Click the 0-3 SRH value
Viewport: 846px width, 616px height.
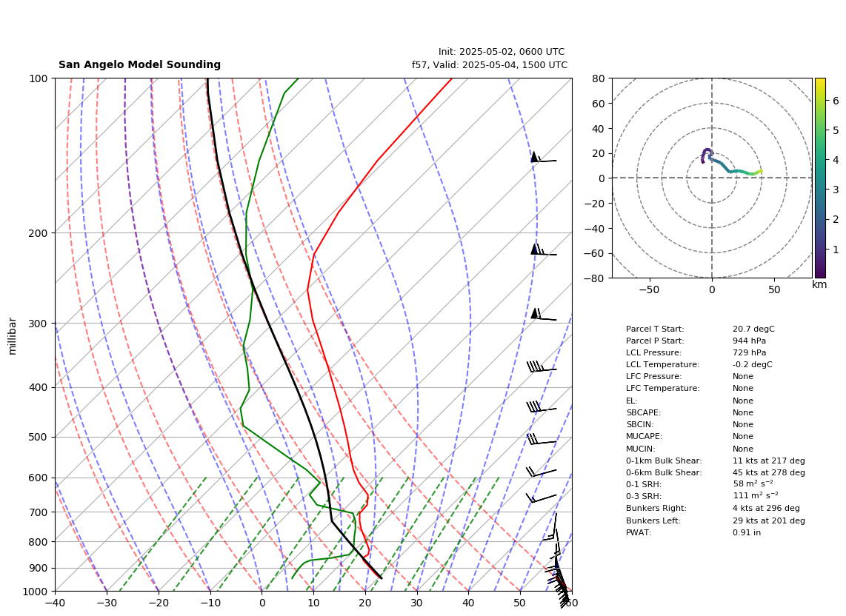(x=756, y=495)
